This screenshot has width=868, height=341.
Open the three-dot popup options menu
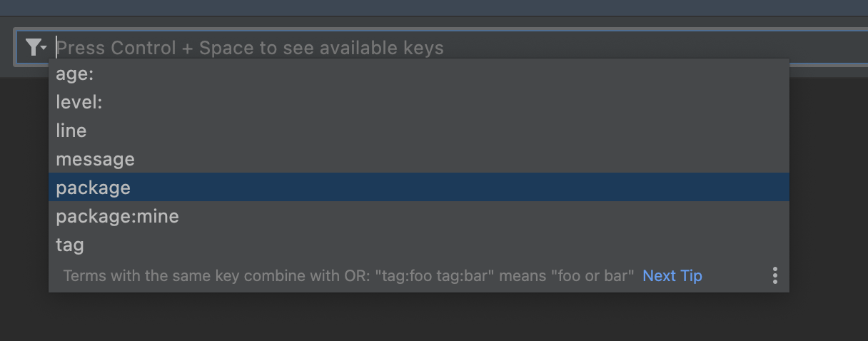coord(774,275)
